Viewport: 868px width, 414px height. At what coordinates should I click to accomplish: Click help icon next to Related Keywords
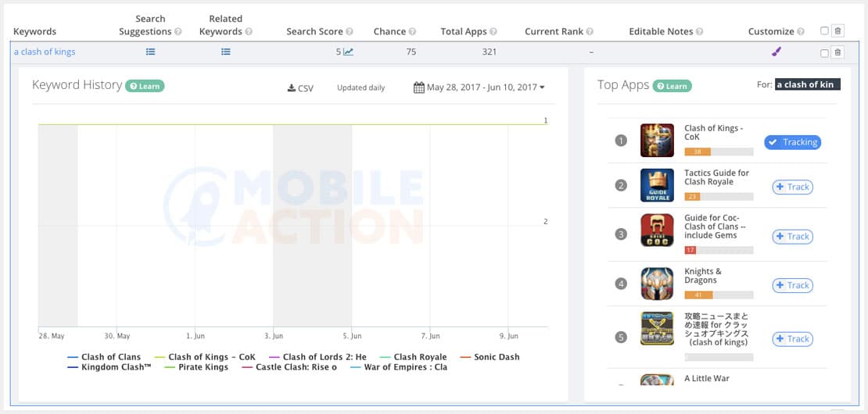click(x=249, y=32)
